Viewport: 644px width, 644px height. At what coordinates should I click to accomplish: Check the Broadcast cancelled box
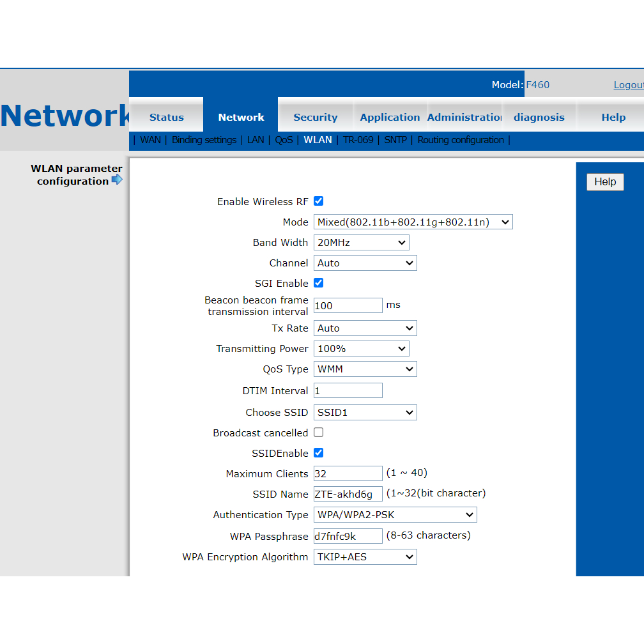point(318,433)
